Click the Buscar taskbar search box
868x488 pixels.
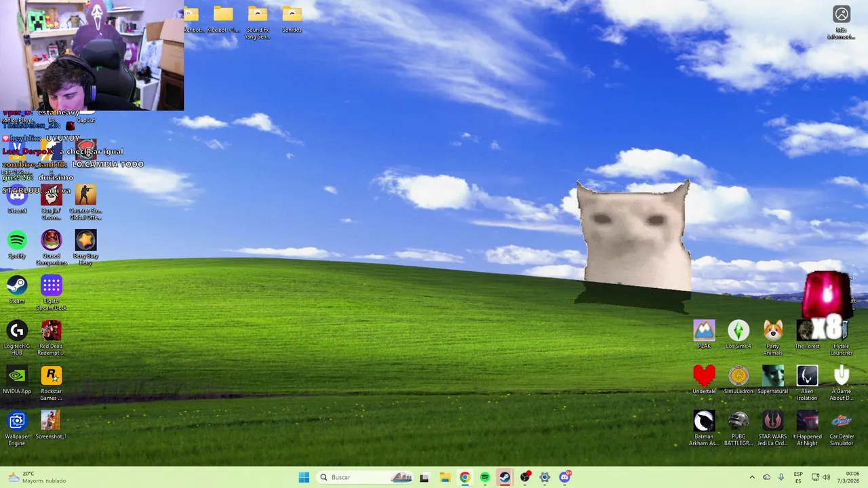pos(365,477)
